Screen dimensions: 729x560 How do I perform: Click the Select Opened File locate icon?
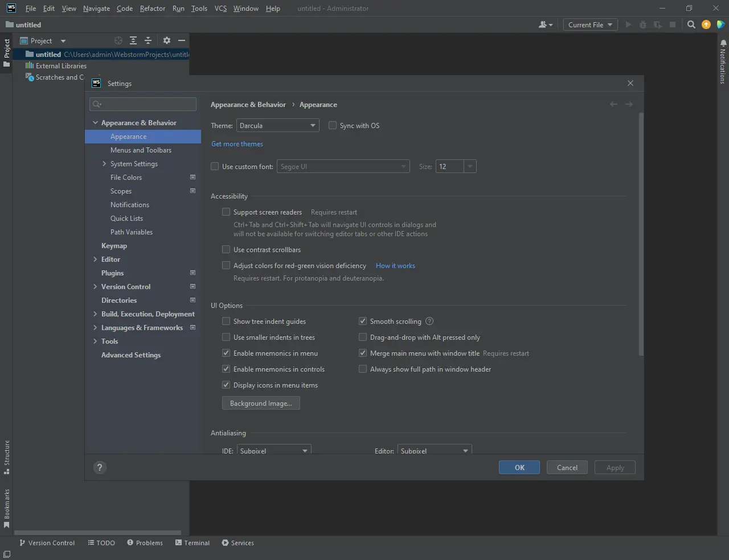(118, 40)
